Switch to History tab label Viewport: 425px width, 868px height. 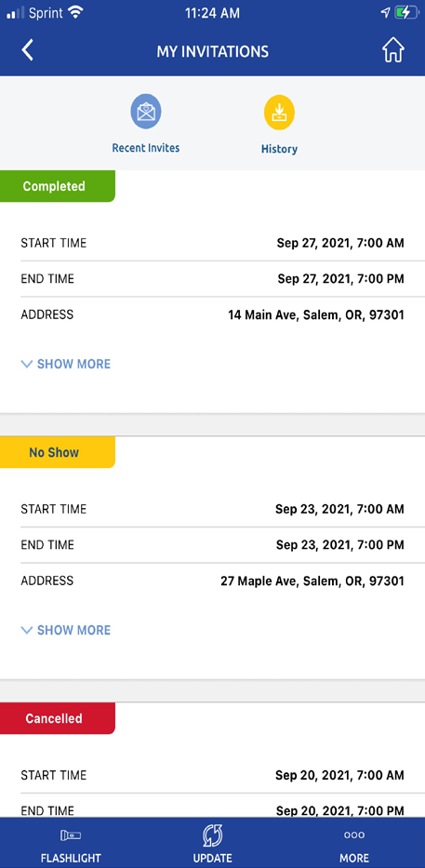(279, 149)
